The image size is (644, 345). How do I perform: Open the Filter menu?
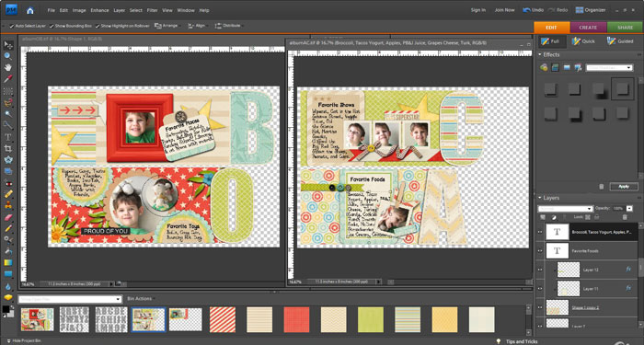tap(153, 10)
